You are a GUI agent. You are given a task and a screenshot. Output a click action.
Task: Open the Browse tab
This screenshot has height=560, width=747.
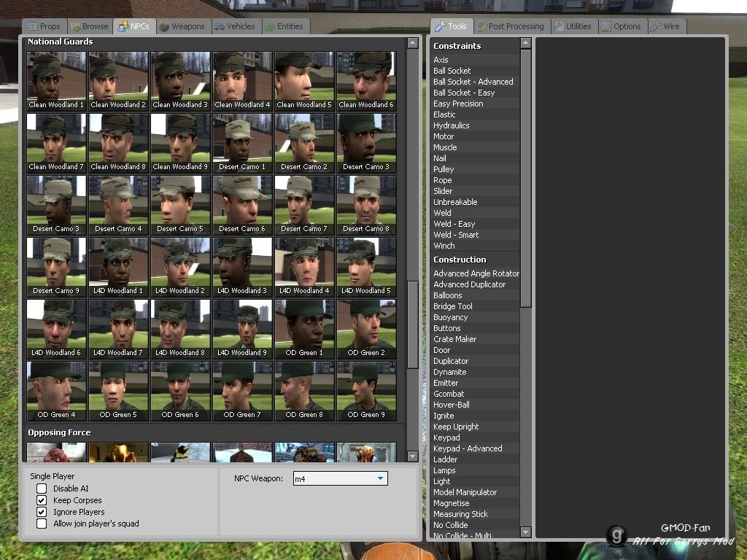click(89, 26)
